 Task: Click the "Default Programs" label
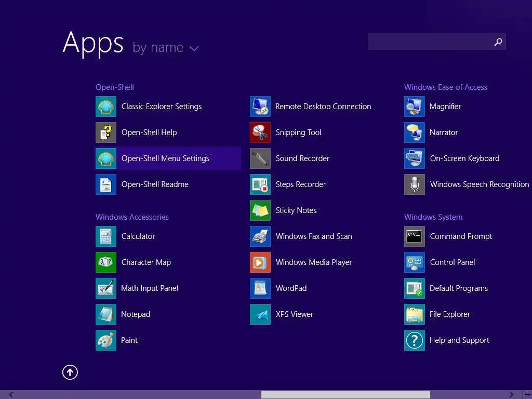(x=458, y=288)
